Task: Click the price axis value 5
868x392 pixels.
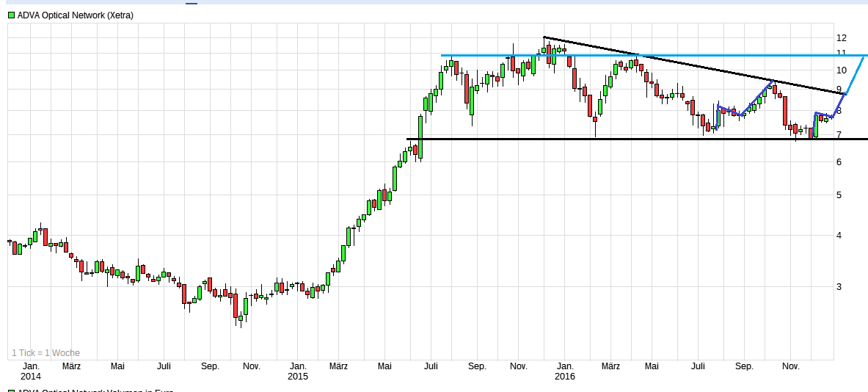Action: tap(839, 195)
